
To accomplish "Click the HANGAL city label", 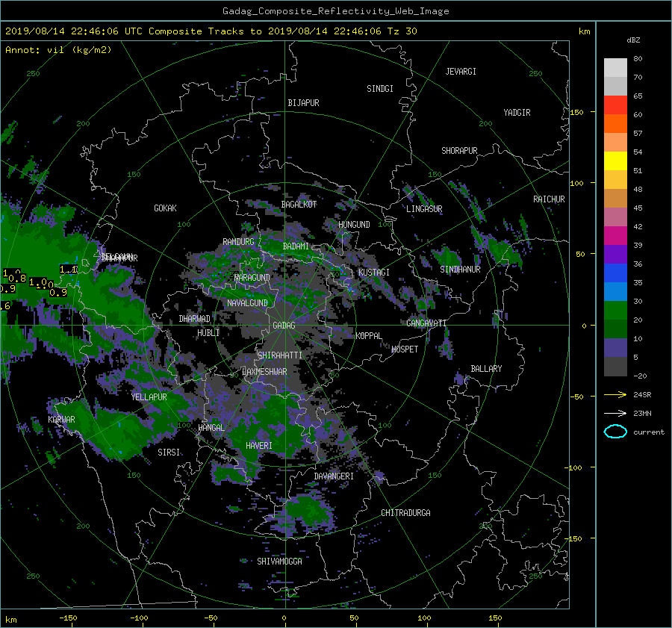I will tap(211, 428).
